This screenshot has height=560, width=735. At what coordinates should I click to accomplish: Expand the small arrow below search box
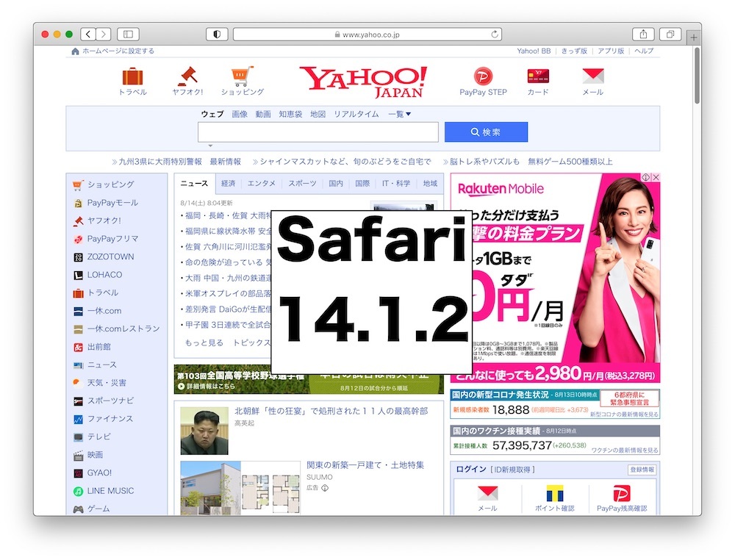210,146
